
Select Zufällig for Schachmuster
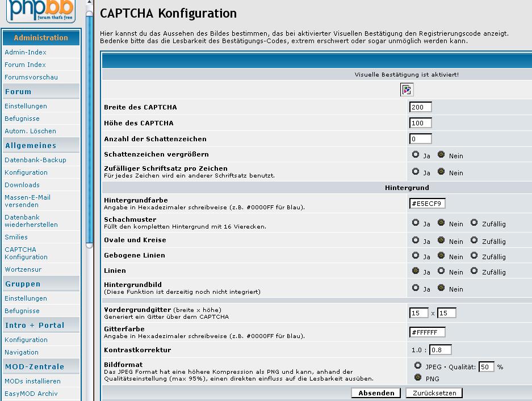(x=474, y=223)
